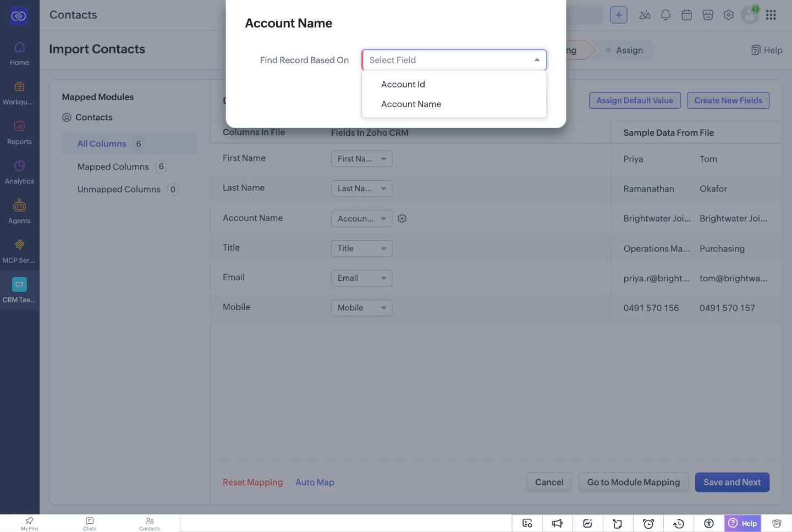
Task: Click the Reset Mapping link
Action: click(x=253, y=483)
